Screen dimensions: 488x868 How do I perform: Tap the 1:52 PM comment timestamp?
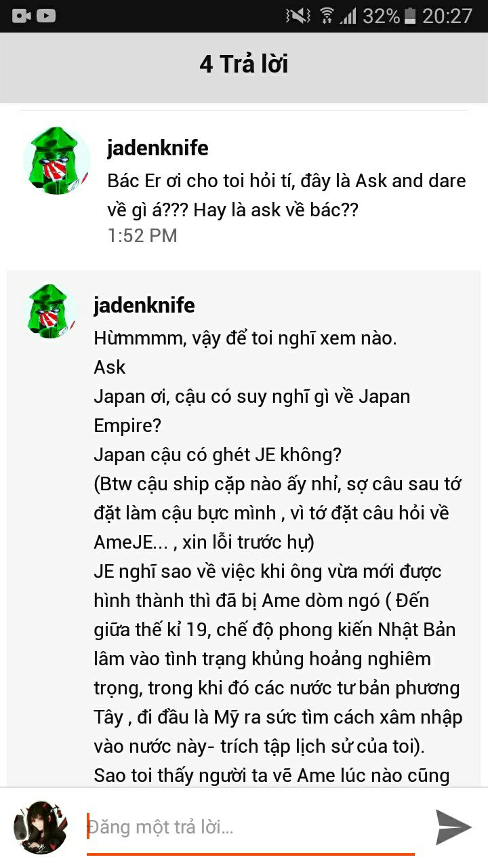coord(142,235)
